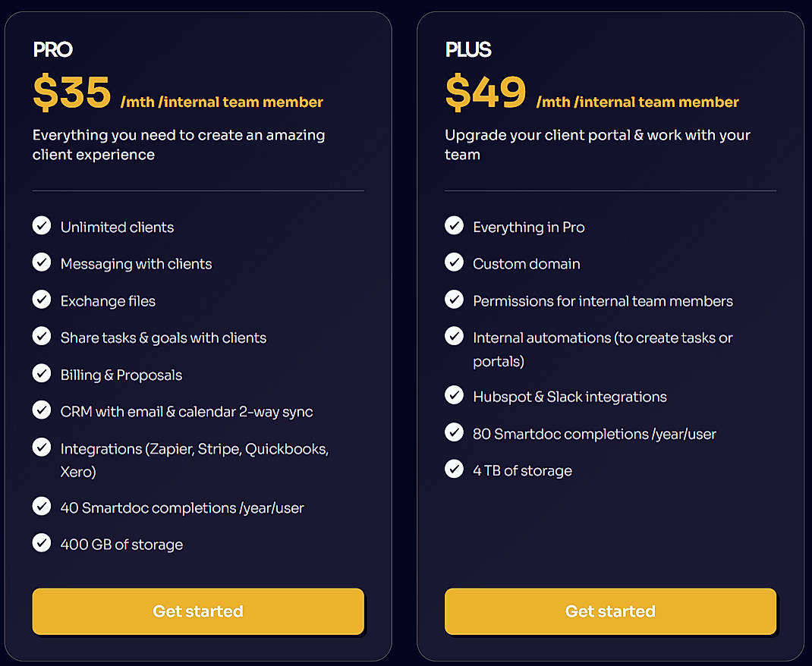
Task: Click the $35 price label
Action: pyautogui.click(x=71, y=93)
